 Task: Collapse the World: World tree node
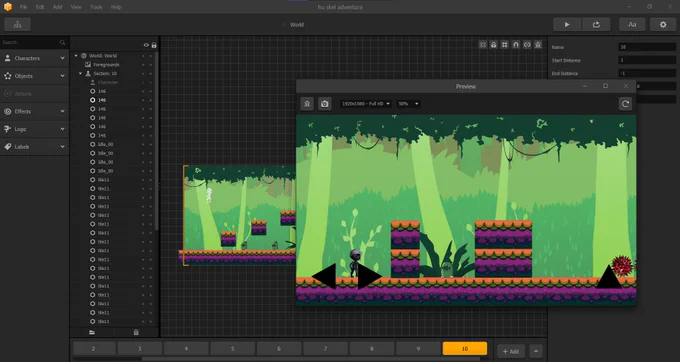tap(76, 55)
